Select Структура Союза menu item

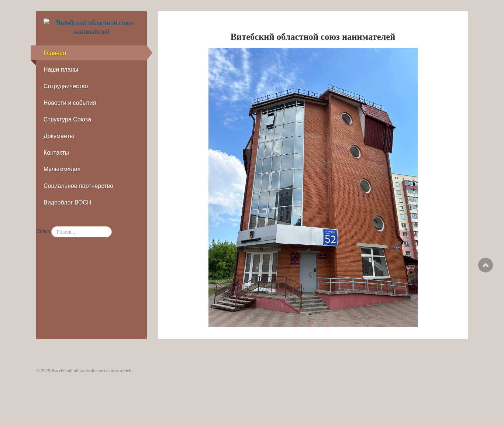point(92,119)
